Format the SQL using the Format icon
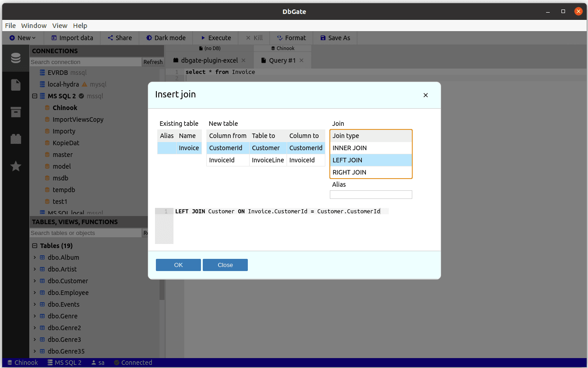Viewport: 588px width, 368px height. tap(291, 38)
